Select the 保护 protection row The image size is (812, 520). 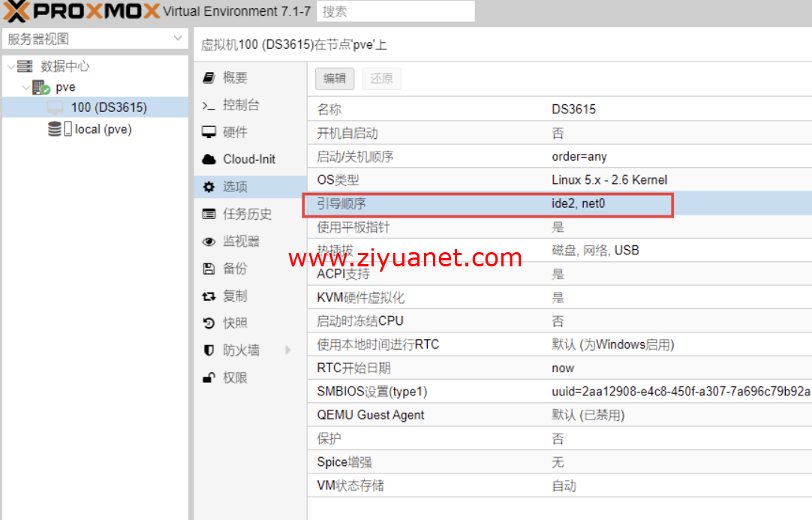[x=560, y=439]
